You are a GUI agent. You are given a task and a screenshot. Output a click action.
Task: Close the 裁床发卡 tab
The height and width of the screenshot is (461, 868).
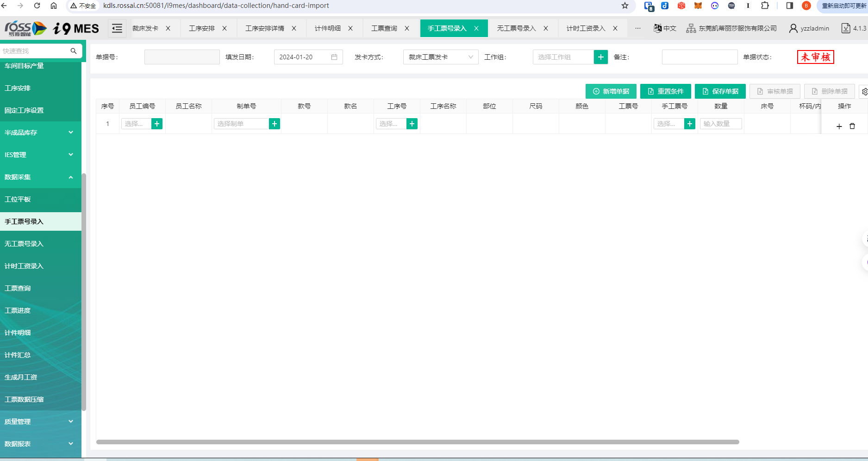tap(168, 28)
